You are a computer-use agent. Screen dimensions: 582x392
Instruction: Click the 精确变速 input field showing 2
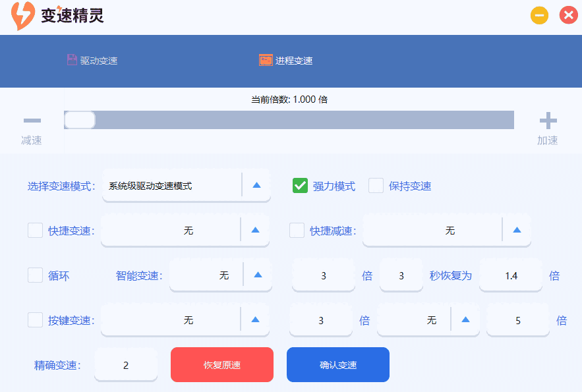pos(125,364)
